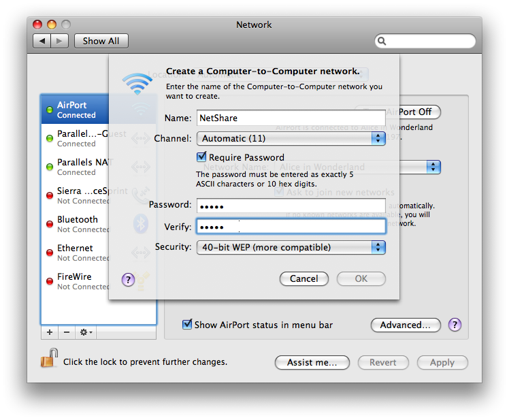This screenshot has height=420, width=509.
Task: Cancel the Computer-to-Computer network sheet
Action: click(304, 278)
